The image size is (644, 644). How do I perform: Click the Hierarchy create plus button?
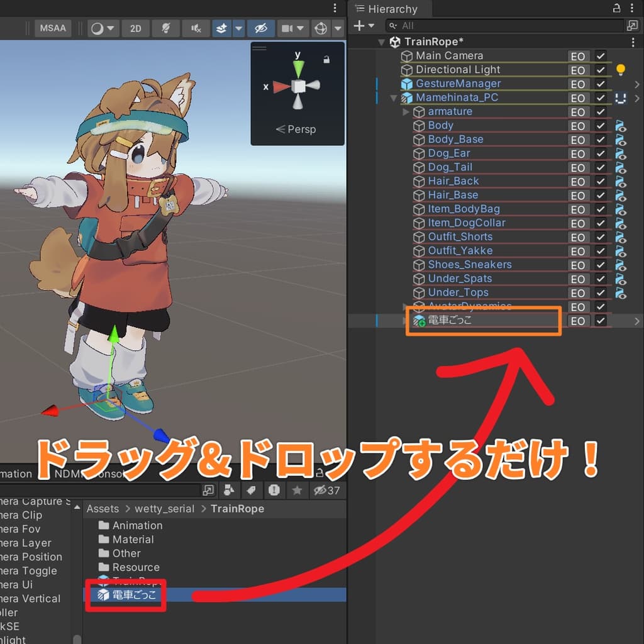point(359,26)
